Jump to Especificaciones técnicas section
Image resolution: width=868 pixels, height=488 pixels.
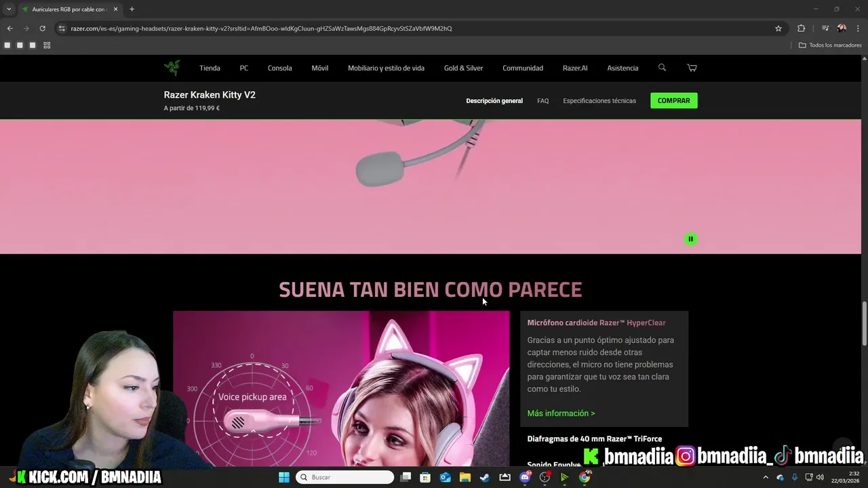coord(599,100)
